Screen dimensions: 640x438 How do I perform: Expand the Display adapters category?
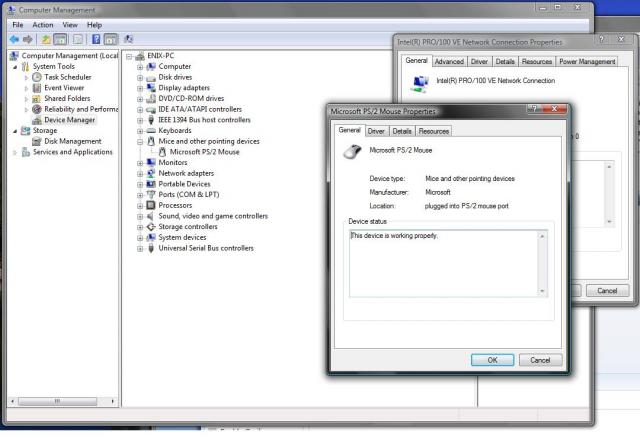point(140,88)
